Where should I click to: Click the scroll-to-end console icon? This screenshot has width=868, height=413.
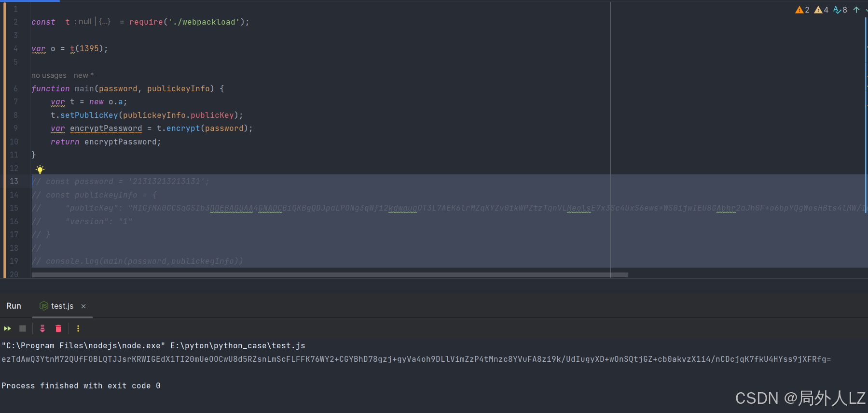pyautogui.click(x=42, y=328)
